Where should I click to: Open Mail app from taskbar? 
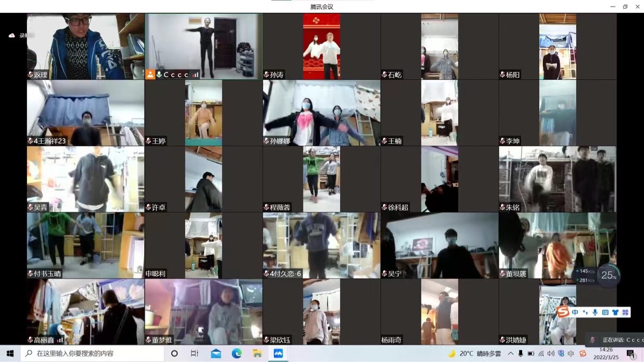(x=216, y=353)
